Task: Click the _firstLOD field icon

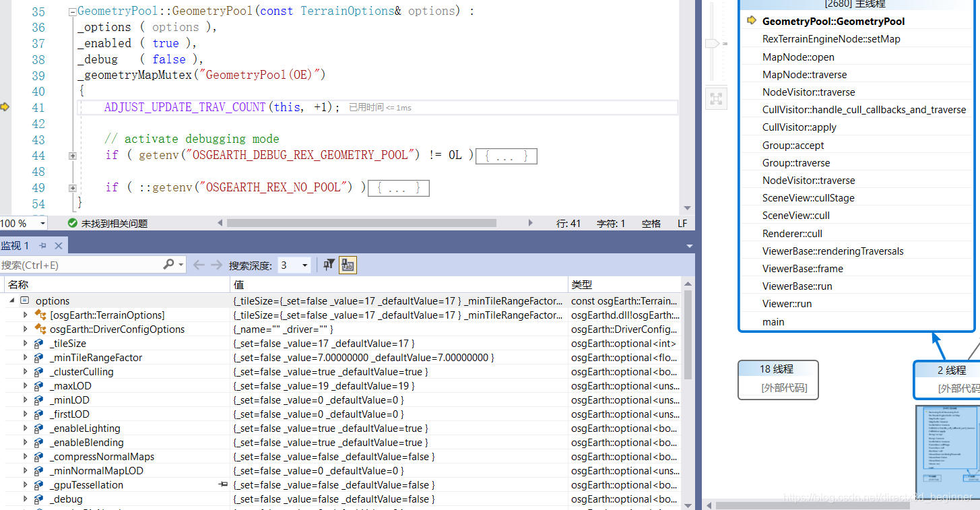Action: pyautogui.click(x=39, y=414)
